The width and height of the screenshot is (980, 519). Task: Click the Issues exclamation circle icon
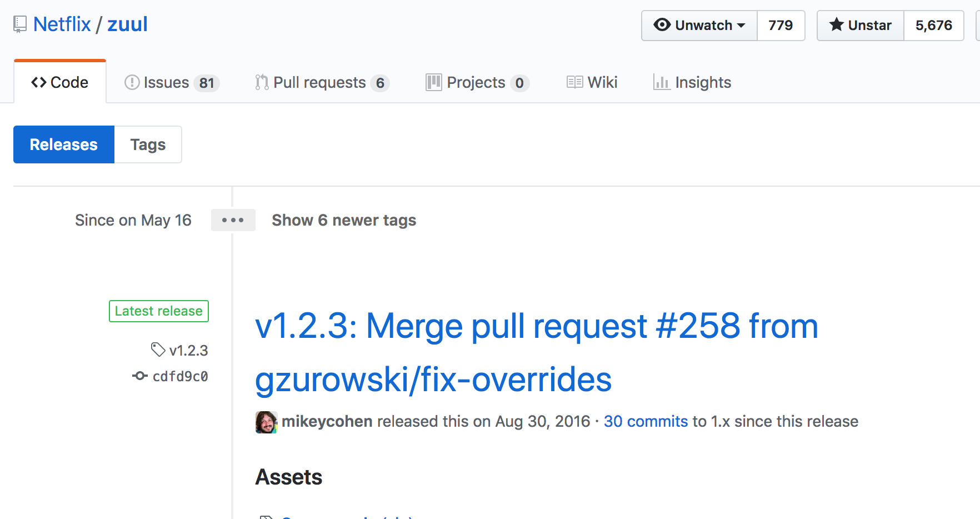tap(132, 83)
